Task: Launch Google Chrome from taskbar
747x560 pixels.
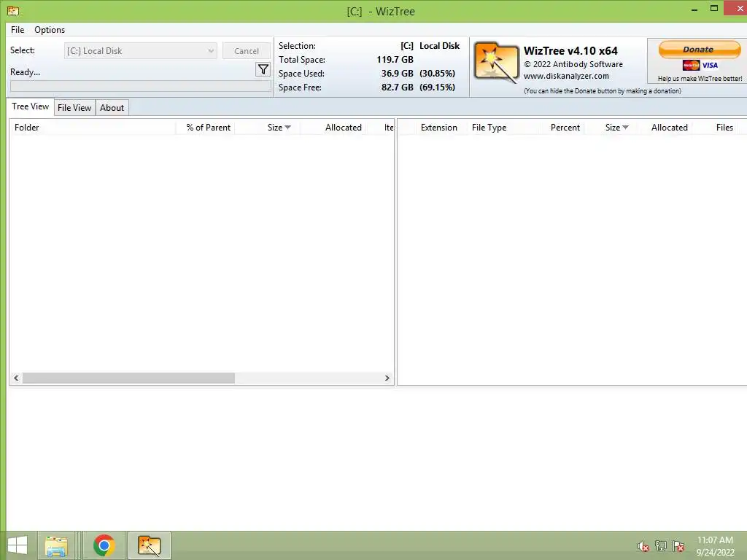Action: coord(104,545)
